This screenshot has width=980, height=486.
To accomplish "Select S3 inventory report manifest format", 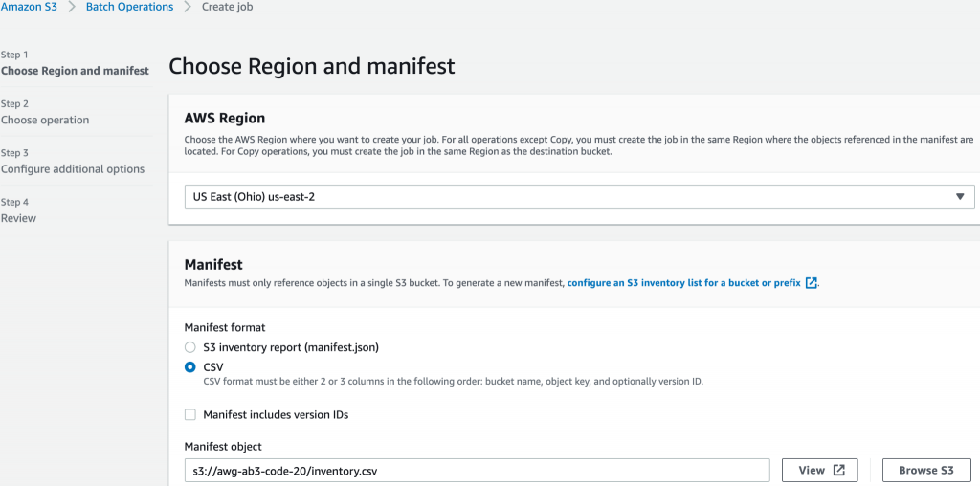I will coord(190,347).
